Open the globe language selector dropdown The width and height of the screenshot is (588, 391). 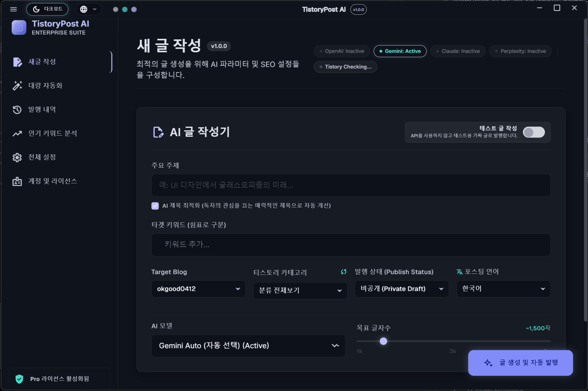pyautogui.click(x=88, y=9)
